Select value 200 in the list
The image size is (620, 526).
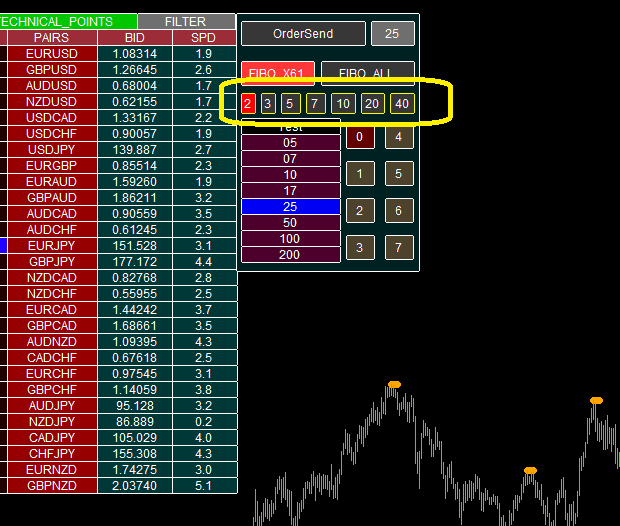click(291, 255)
